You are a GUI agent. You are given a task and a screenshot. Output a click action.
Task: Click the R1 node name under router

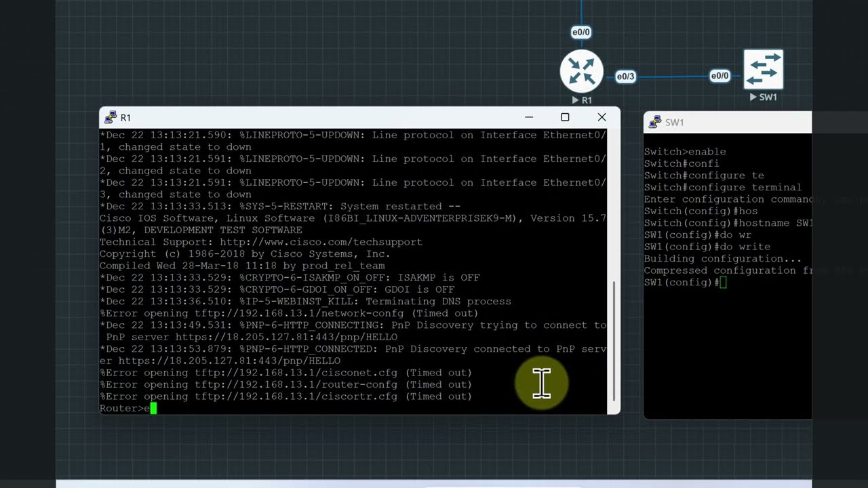(x=587, y=100)
